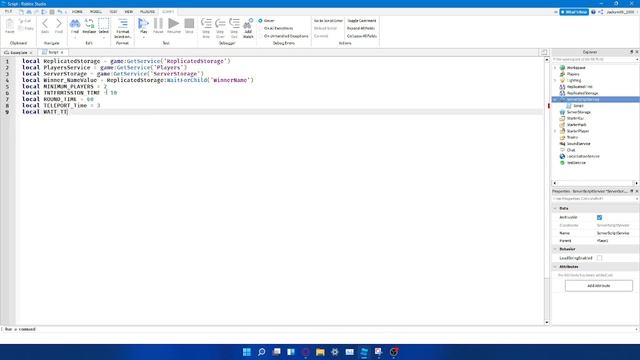Select Script under ServerScriptService

(578, 106)
